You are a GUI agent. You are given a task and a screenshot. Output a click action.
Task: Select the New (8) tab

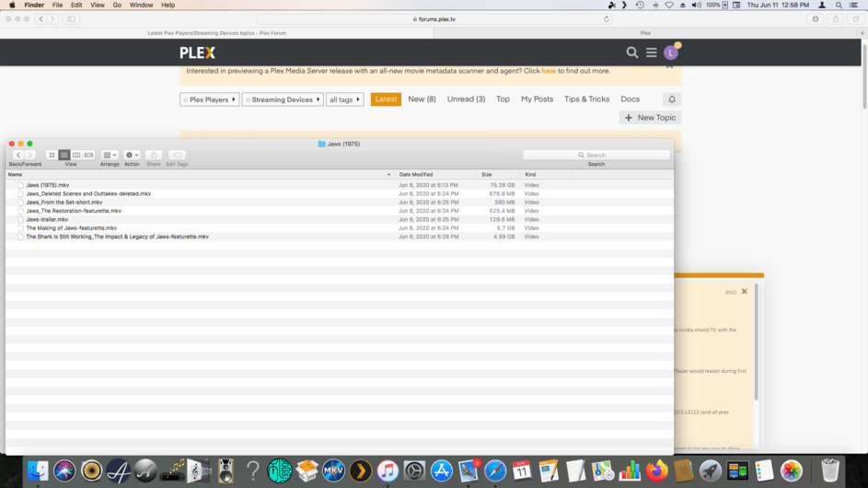(x=422, y=99)
